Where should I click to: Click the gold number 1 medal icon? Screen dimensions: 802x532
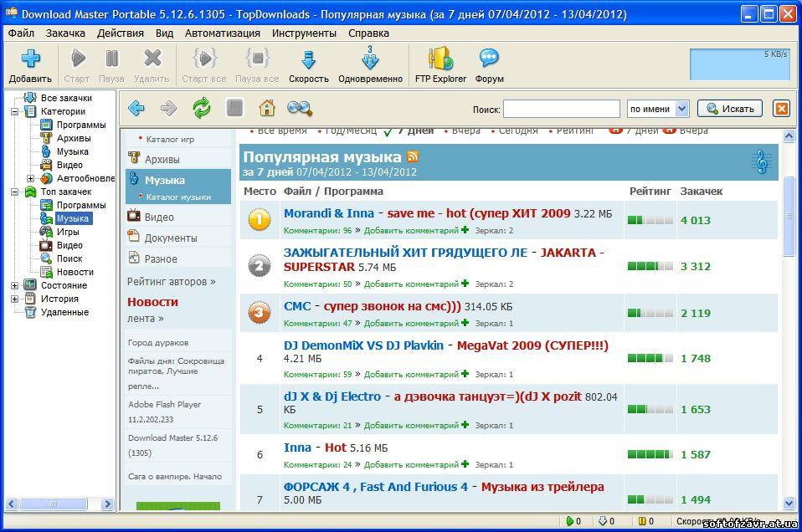click(260, 220)
